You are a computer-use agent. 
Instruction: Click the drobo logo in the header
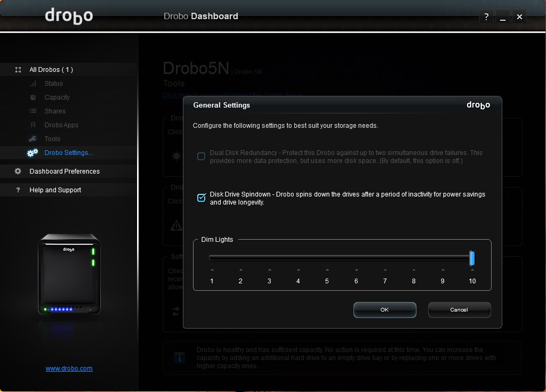pos(69,16)
